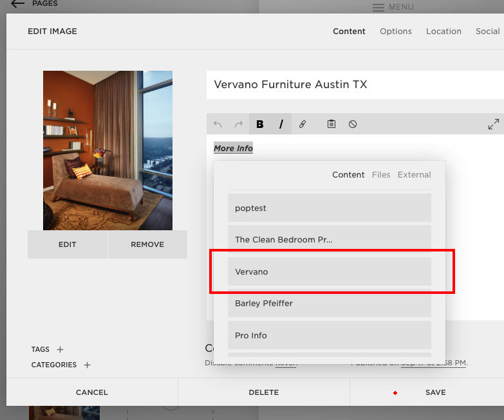Click the SAVE button
The image size is (504, 420).
pos(427,392)
